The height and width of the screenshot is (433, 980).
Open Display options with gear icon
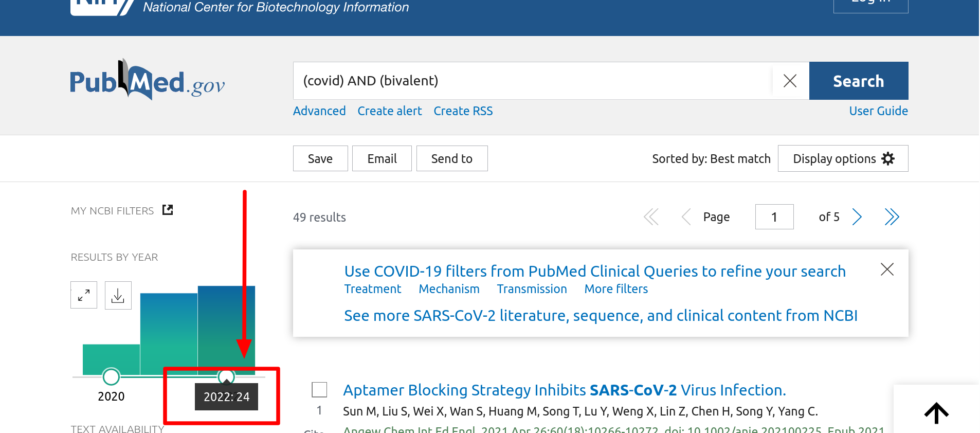[x=843, y=158]
